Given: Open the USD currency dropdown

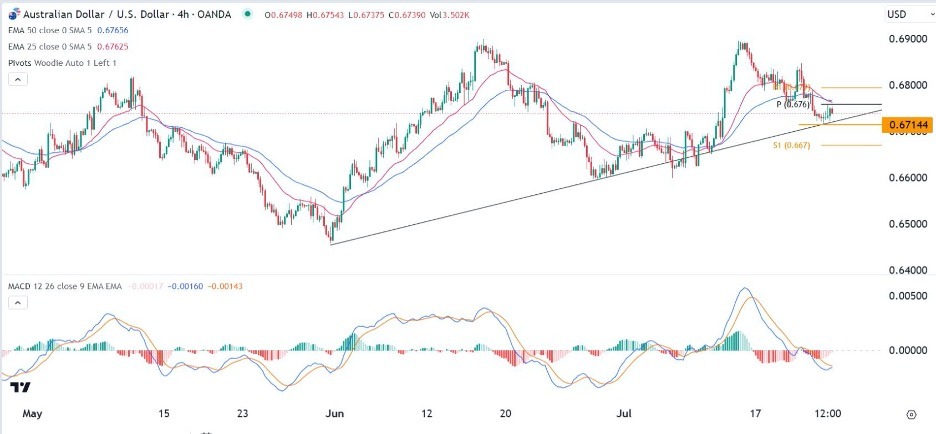Looking at the screenshot, I should 896,15.
